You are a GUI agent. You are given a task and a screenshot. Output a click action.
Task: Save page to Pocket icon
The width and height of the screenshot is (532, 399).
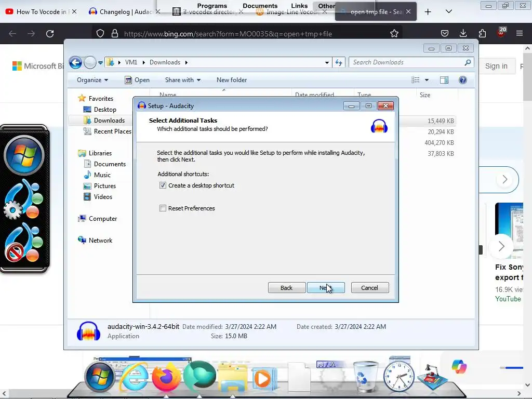coord(445,33)
